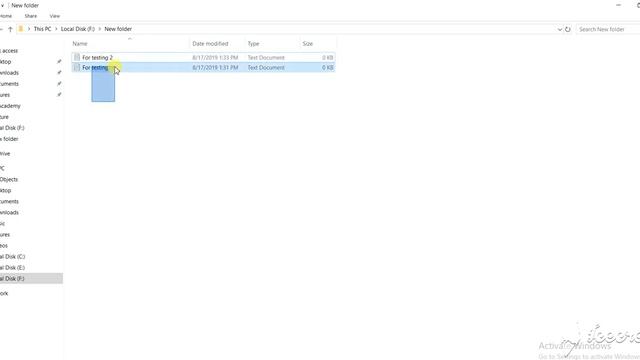Open Quick access in sidebar
This screenshot has width=640, height=360.
[x=9, y=51]
